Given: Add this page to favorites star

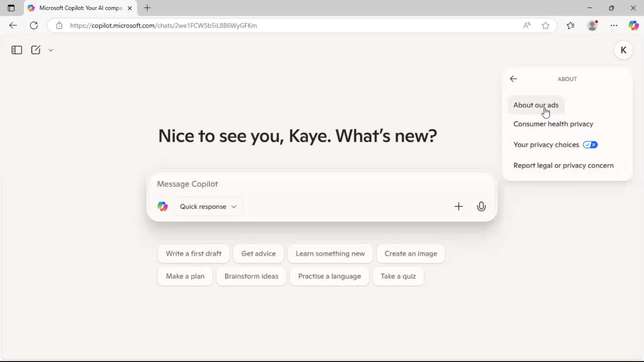Looking at the screenshot, I should 545,25.
